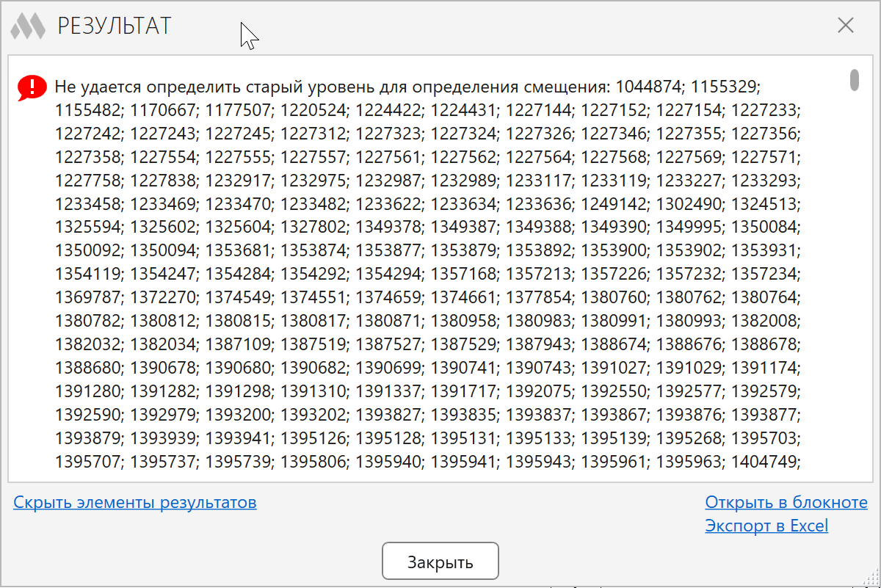Click element ID 1392590
This screenshot has height=588, width=881.
pos(88,415)
